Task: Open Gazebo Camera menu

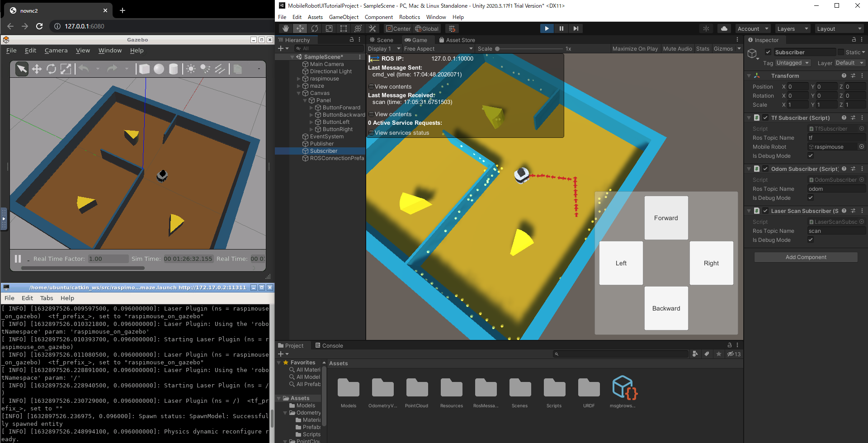Action: click(56, 50)
